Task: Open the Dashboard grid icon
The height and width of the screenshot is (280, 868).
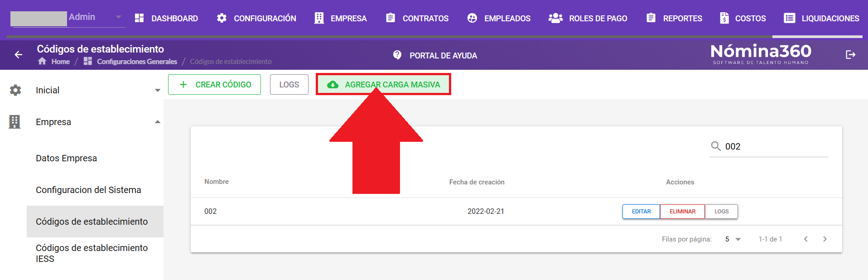Action: tap(139, 18)
